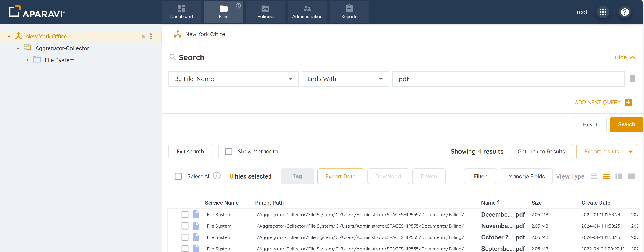Go to the Reports tab
This screenshot has height=252, width=644.
click(349, 12)
